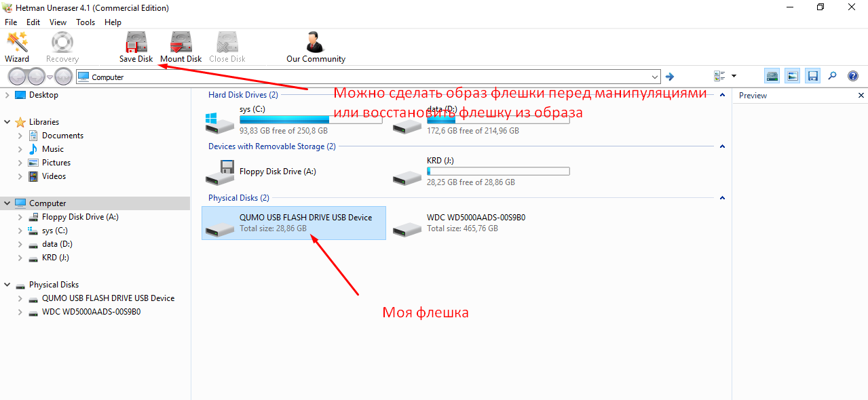Collapse the Physical Disks group in main pane
This screenshot has width=868, height=400.
[x=722, y=198]
